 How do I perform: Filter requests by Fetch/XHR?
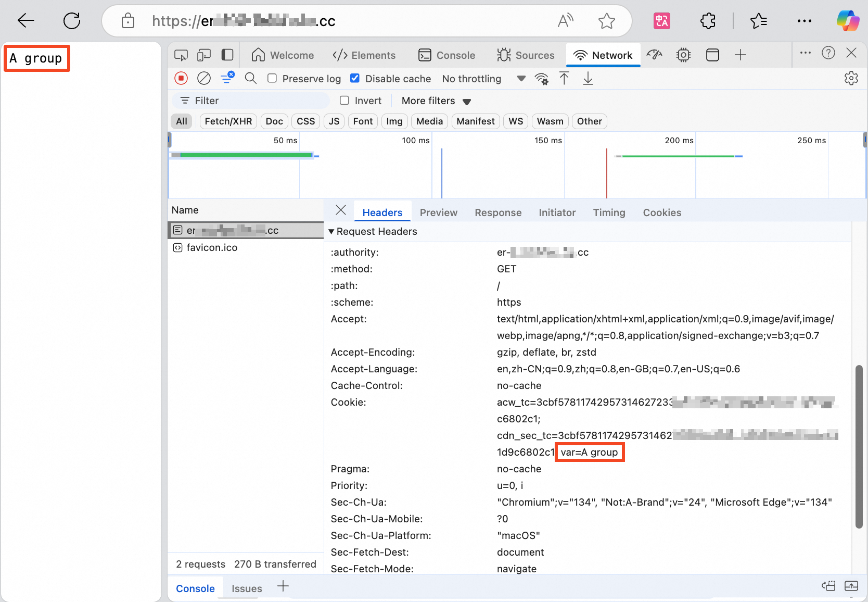coord(228,121)
